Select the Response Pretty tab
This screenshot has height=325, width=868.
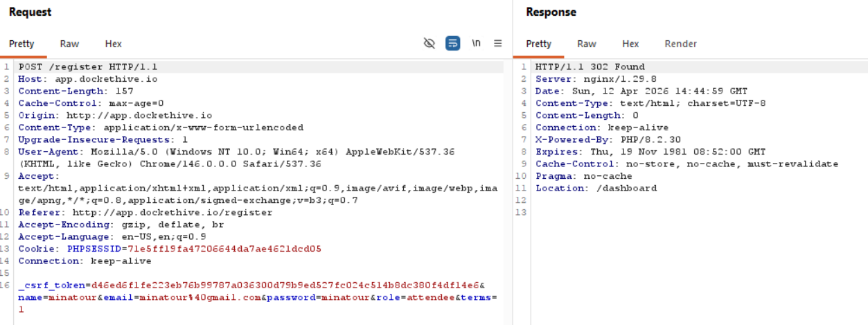538,44
